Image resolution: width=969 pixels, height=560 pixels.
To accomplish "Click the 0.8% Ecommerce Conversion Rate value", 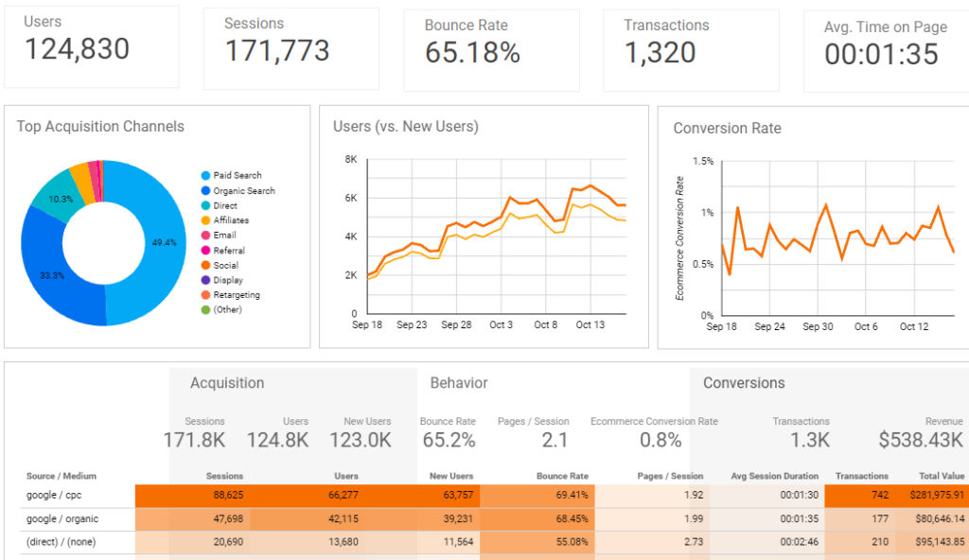I will tap(661, 441).
